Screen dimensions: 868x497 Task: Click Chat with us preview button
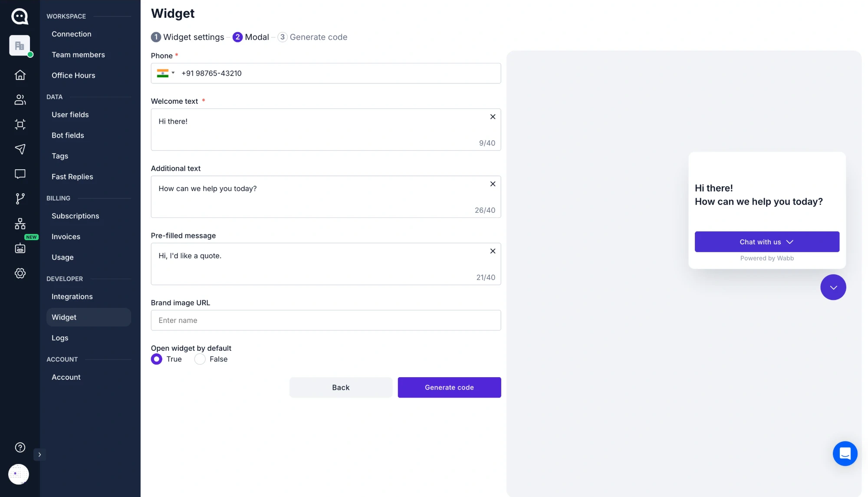click(x=767, y=242)
